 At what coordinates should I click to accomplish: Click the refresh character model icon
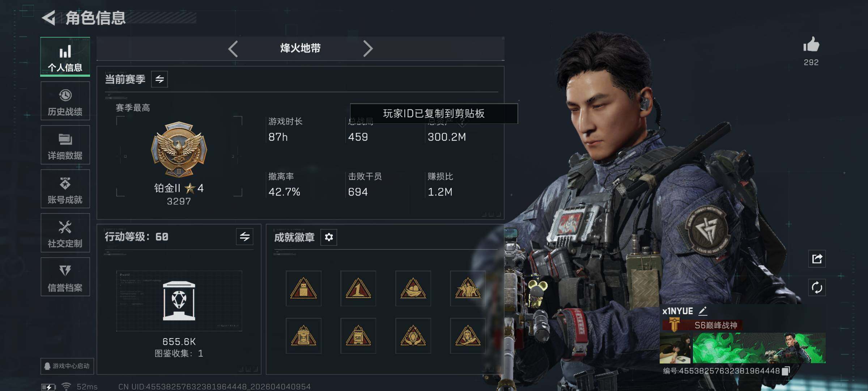point(817,288)
